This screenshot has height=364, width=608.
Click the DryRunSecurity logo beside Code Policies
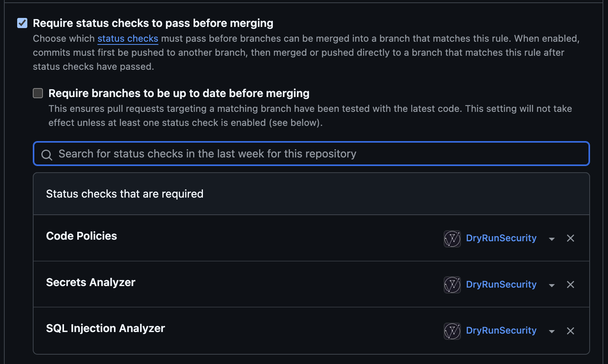(x=452, y=239)
